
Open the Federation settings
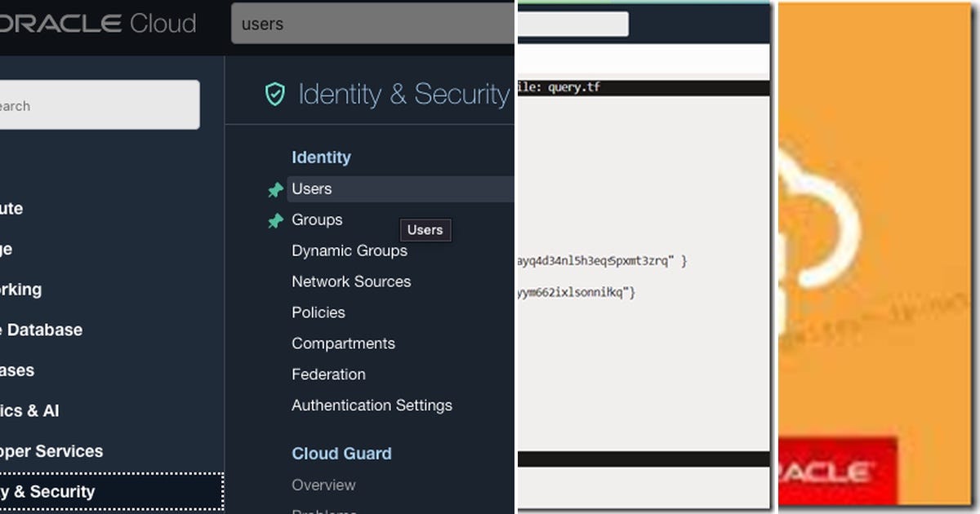pyautogui.click(x=328, y=374)
